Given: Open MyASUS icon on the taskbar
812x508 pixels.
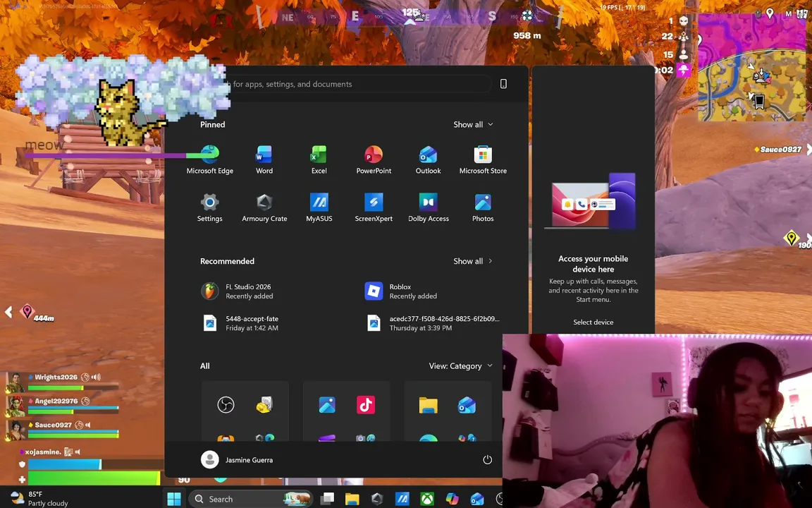Looking at the screenshot, I should (402, 499).
